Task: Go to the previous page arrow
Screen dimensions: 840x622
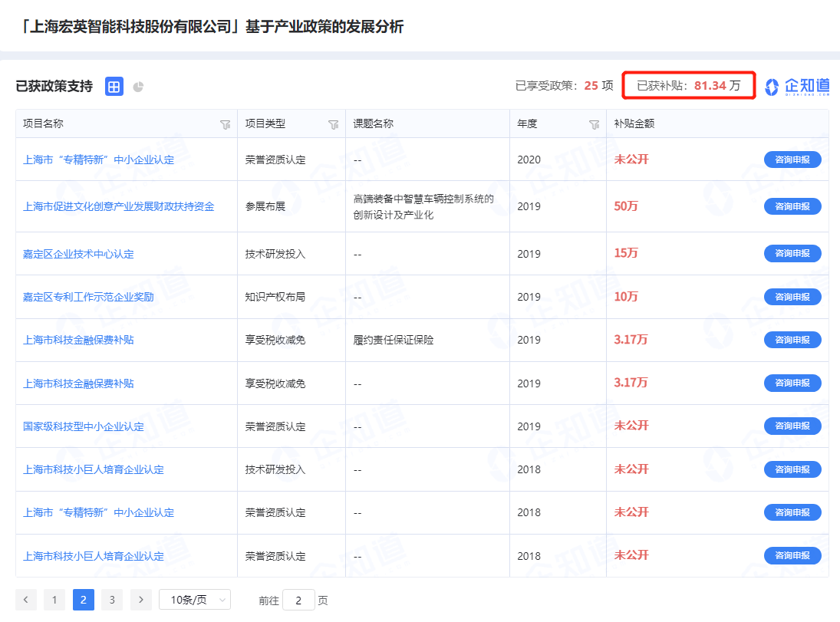Action: 26,600
